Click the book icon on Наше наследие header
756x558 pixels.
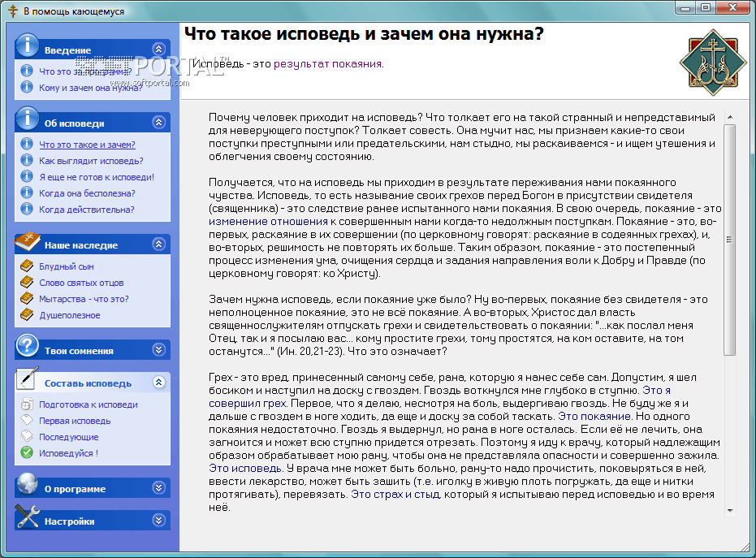coord(28,241)
